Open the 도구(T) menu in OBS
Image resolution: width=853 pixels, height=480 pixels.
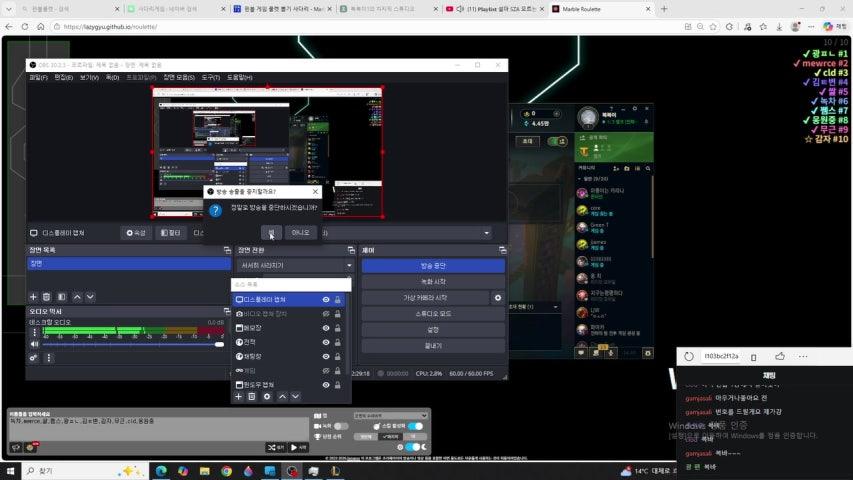pyautogui.click(x=211, y=77)
